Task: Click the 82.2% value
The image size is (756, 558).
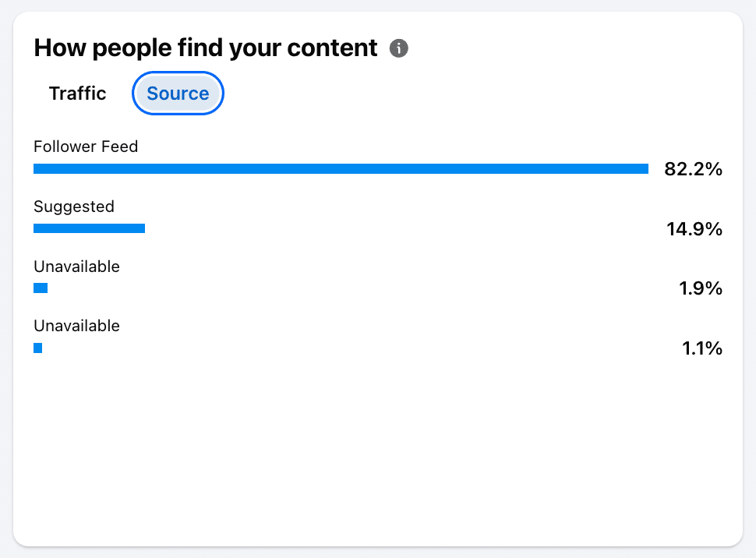Action: point(693,169)
